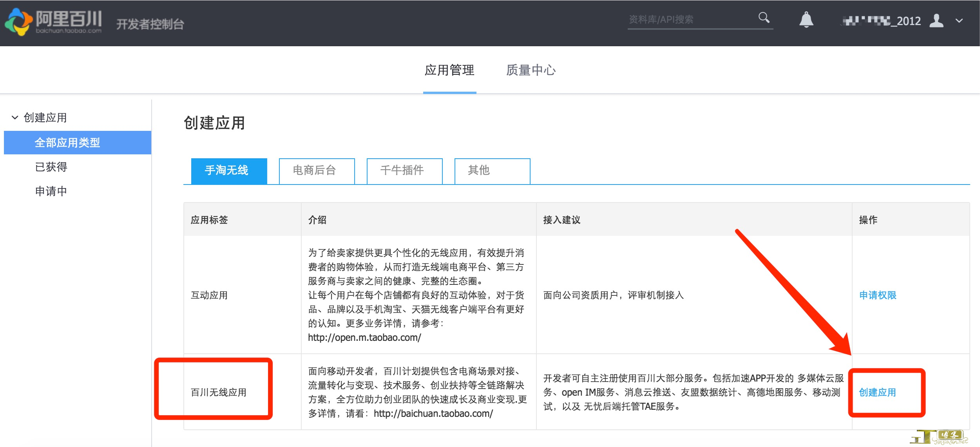This screenshot has width=980, height=447.
Task: Click the Alibaba Baichuan logo
Action: (x=53, y=22)
